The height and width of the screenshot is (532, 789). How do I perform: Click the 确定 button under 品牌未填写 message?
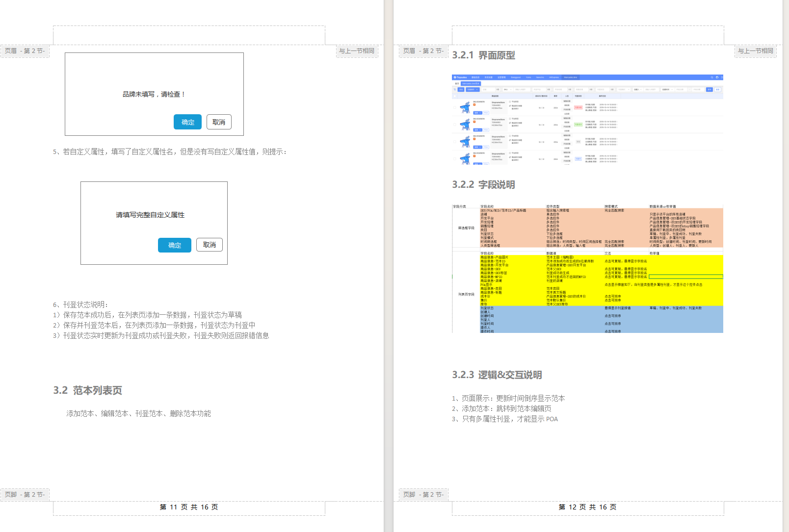coord(187,122)
